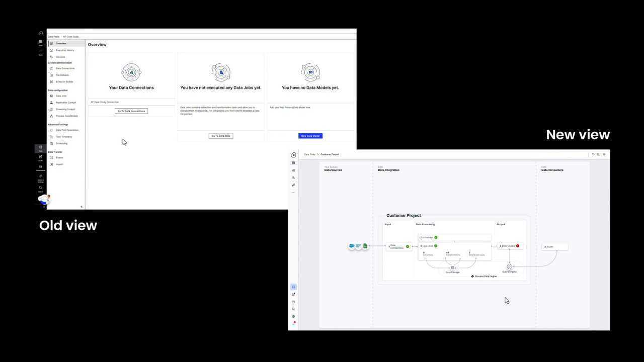Open Execution History in old view sidebar
Image resolution: width=644 pixels, height=362 pixels.
click(x=64, y=50)
